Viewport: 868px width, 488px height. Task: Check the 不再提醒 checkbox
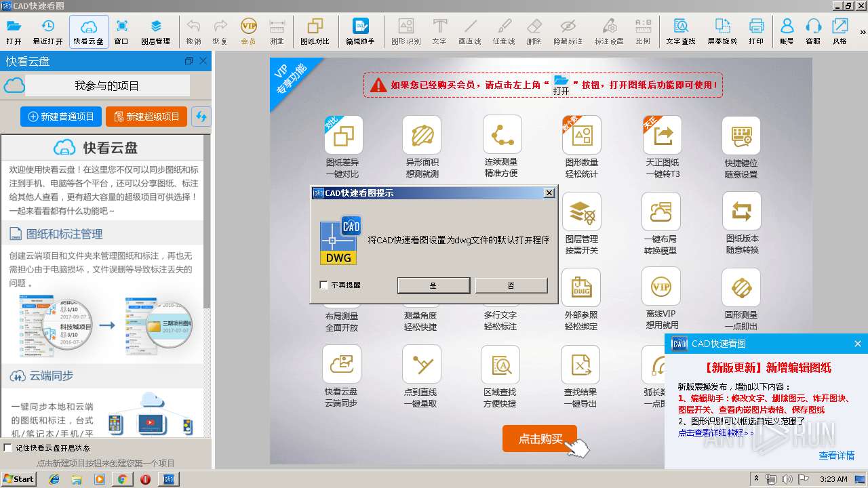pyautogui.click(x=323, y=285)
